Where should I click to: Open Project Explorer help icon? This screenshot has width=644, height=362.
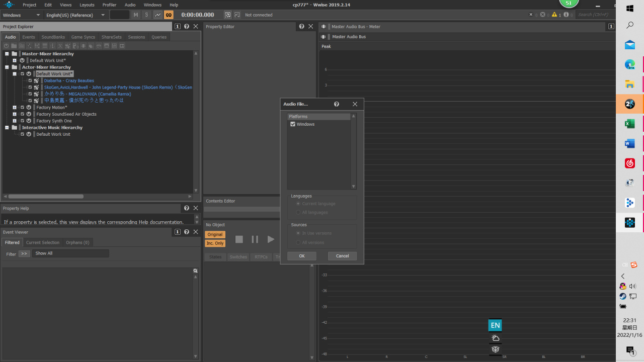click(187, 27)
